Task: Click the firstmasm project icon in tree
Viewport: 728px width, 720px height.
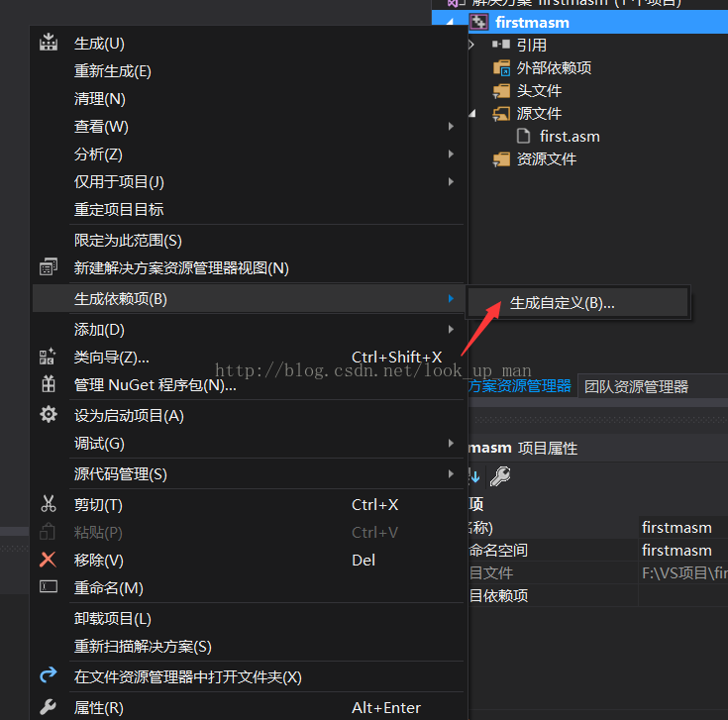Action: [478, 22]
